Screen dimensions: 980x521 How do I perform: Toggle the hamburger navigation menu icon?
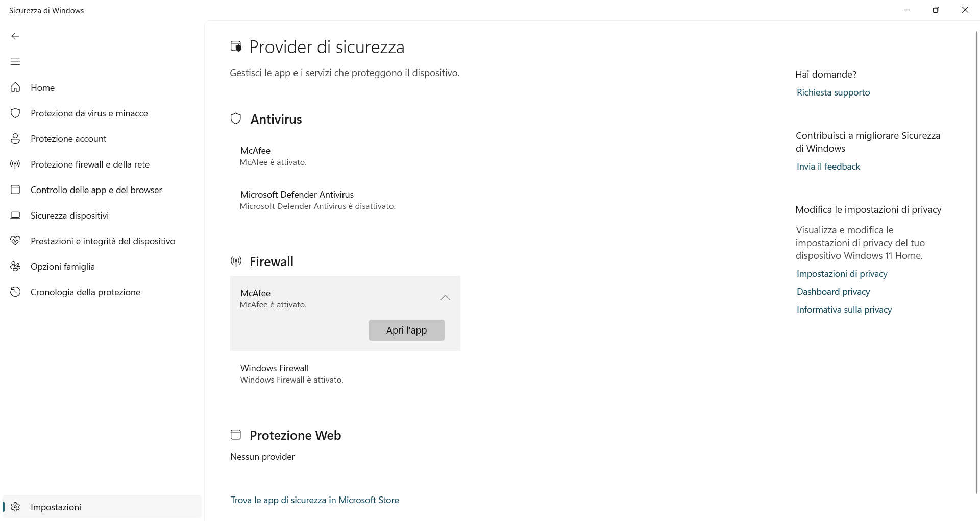[15, 62]
